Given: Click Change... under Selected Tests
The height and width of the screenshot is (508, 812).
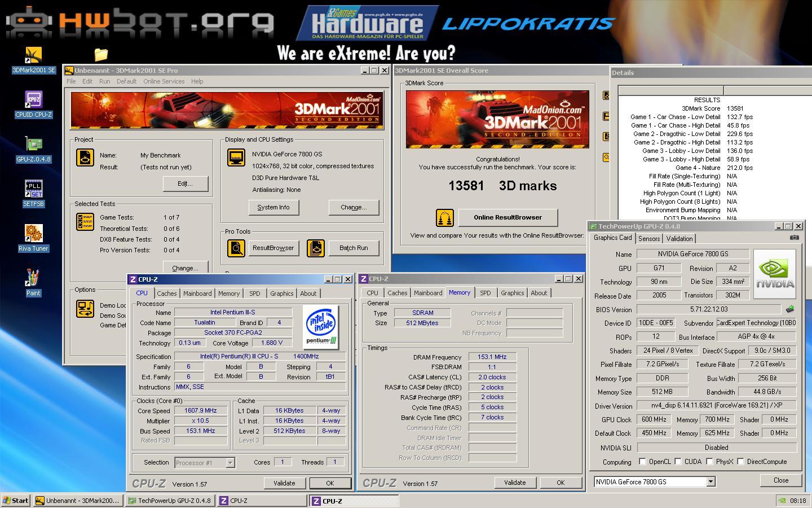Looking at the screenshot, I should tap(185, 268).
